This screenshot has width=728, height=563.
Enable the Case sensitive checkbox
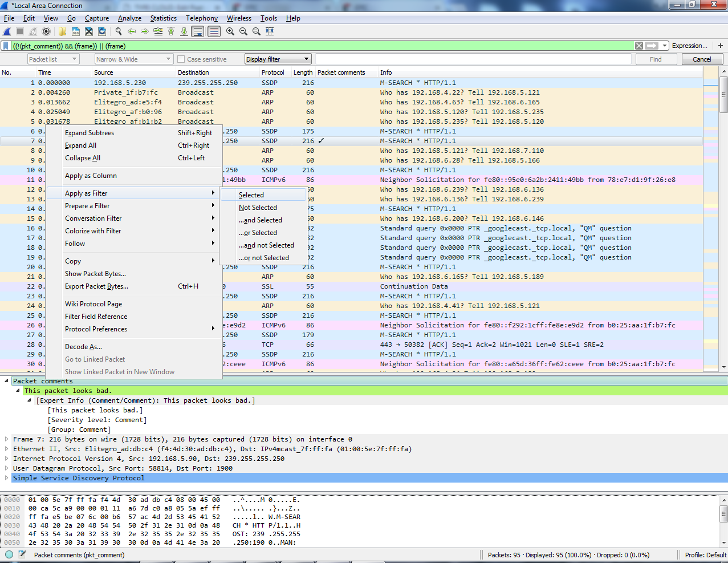pos(181,59)
